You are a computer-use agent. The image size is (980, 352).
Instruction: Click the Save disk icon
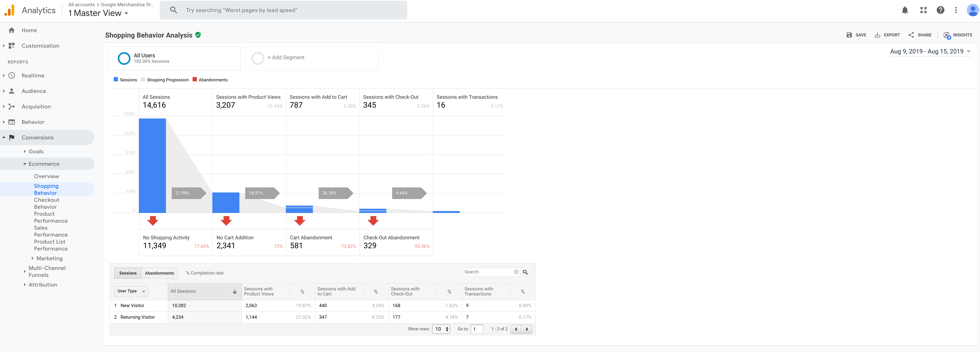click(849, 35)
